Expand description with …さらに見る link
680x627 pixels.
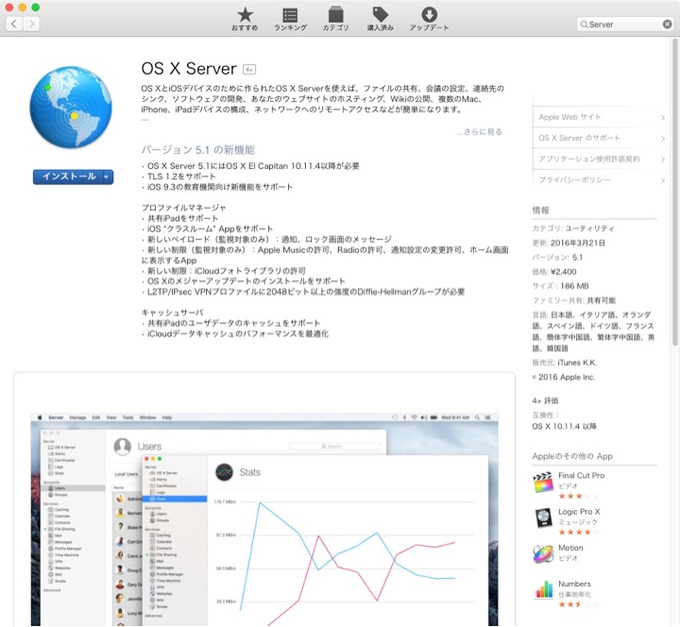click(x=480, y=132)
